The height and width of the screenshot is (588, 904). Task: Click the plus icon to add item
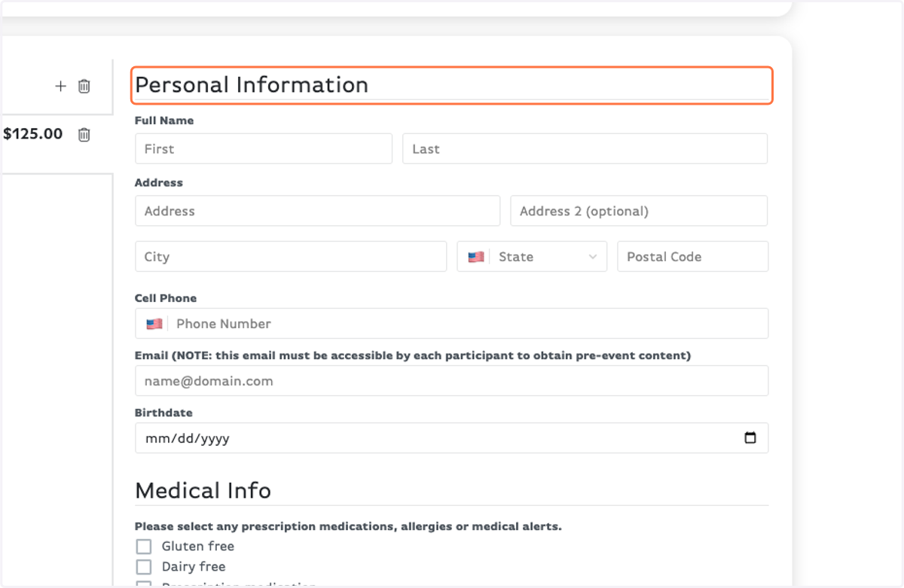pyautogui.click(x=61, y=86)
